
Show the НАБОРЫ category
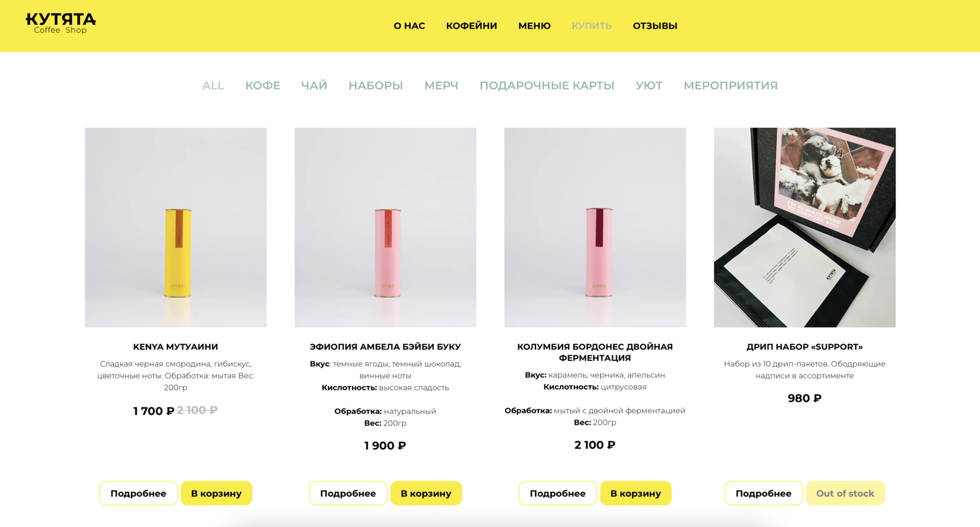pos(376,86)
